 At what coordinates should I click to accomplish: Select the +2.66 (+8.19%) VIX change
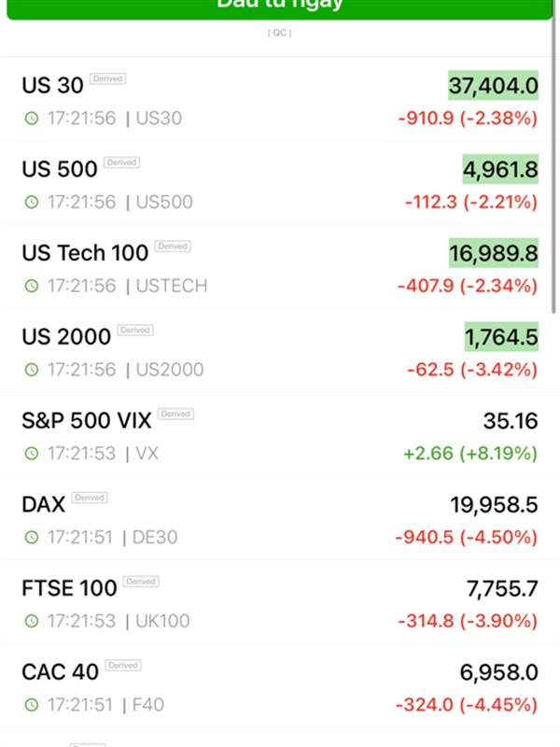tap(470, 454)
